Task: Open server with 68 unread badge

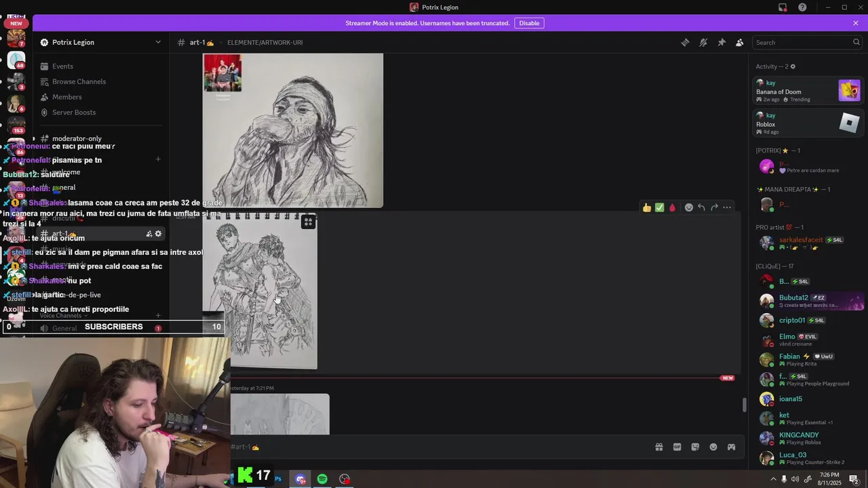Action: (16, 60)
